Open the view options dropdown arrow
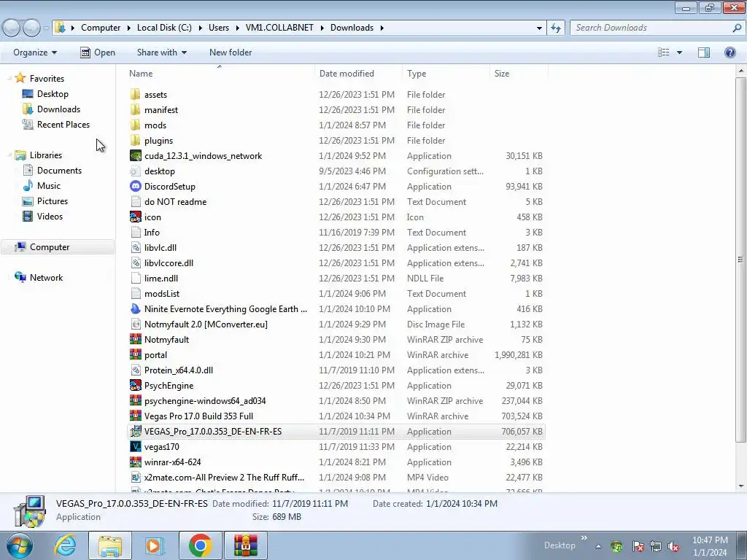 tap(679, 52)
